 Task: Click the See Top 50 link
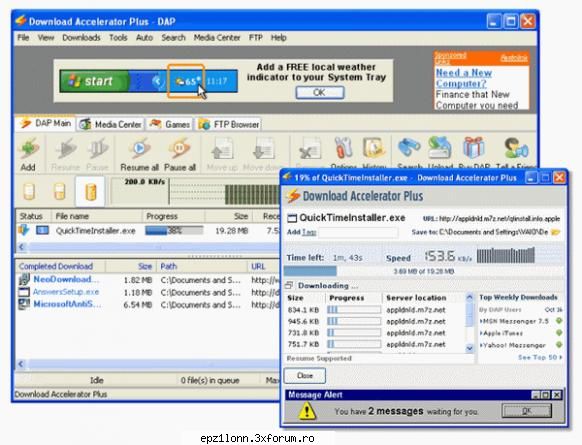540,357
